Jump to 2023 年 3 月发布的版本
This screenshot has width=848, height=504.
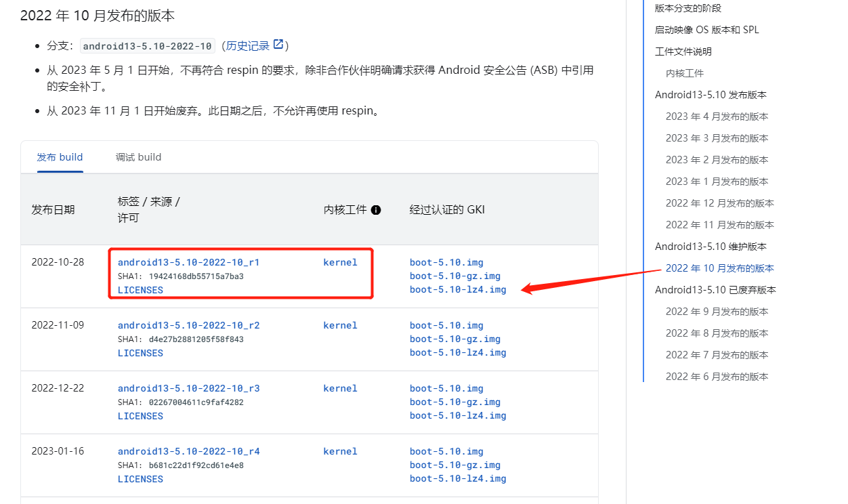pos(717,138)
